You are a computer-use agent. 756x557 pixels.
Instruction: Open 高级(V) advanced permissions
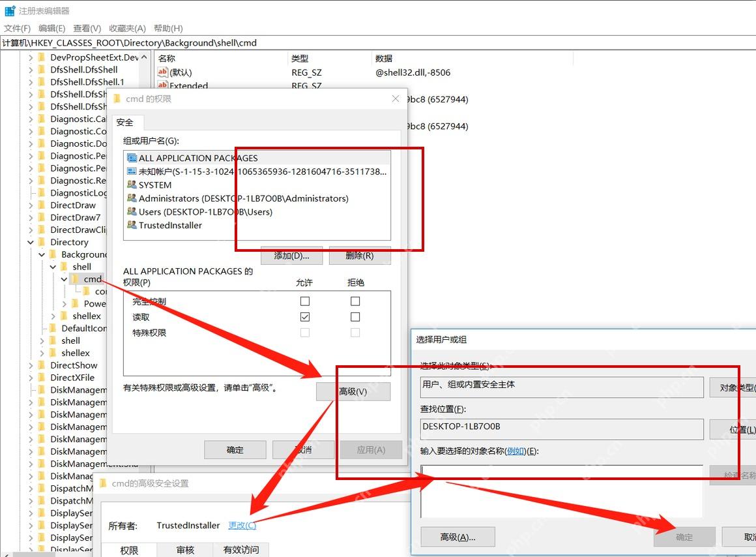pyautogui.click(x=353, y=391)
